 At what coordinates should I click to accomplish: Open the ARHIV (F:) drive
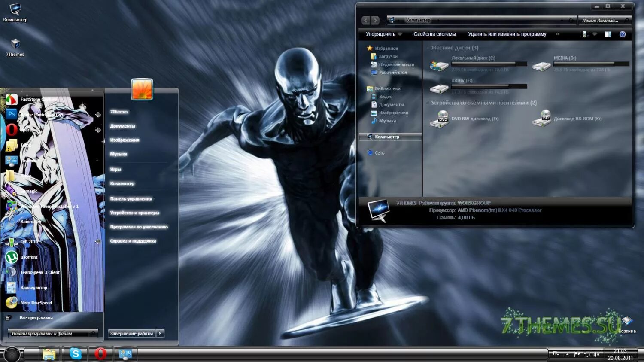point(478,86)
